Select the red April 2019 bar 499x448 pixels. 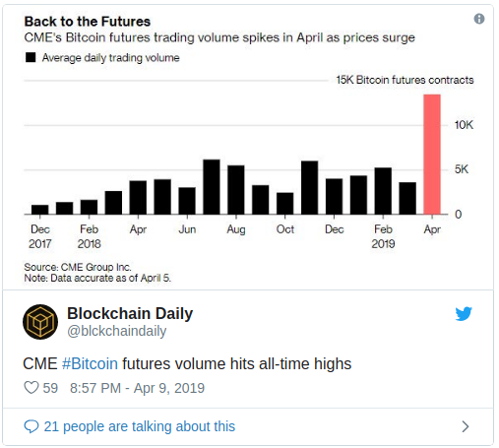pos(432,155)
